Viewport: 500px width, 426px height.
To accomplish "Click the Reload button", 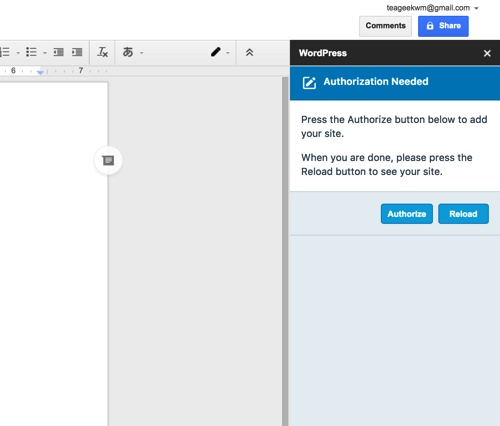I will pyautogui.click(x=463, y=214).
